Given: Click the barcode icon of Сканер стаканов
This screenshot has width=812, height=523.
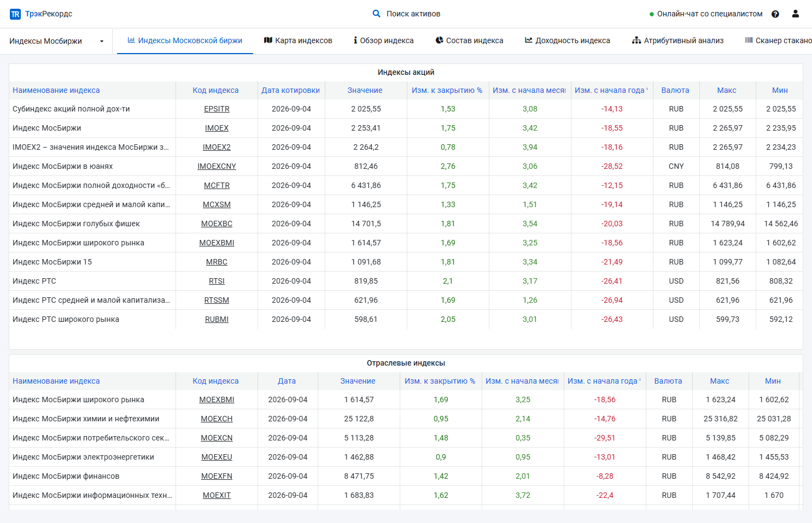Looking at the screenshot, I should [x=749, y=40].
